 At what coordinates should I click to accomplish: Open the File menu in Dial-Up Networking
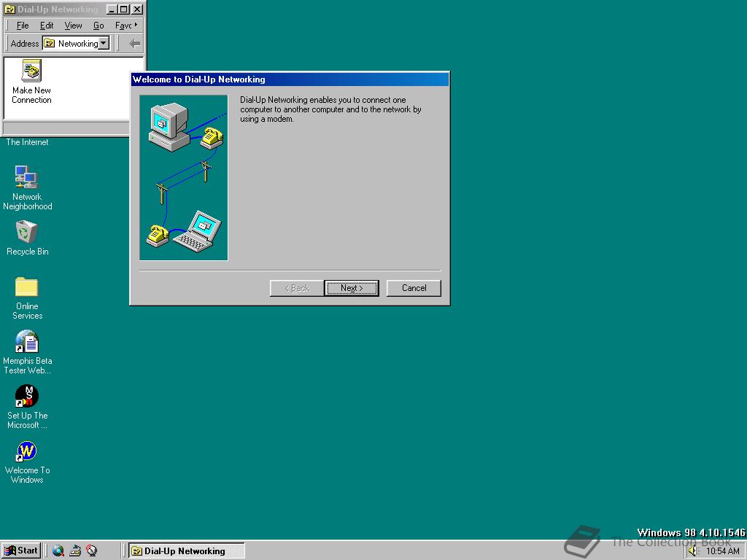pos(23,26)
